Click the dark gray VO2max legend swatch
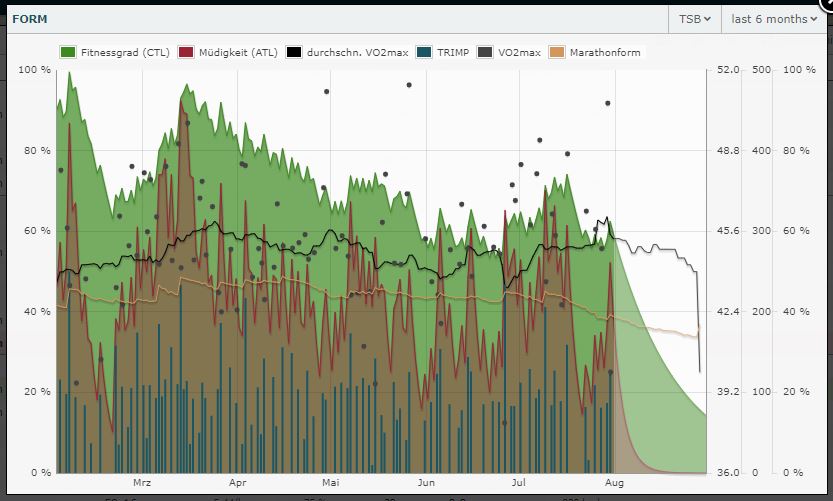833x501 pixels. click(486, 52)
